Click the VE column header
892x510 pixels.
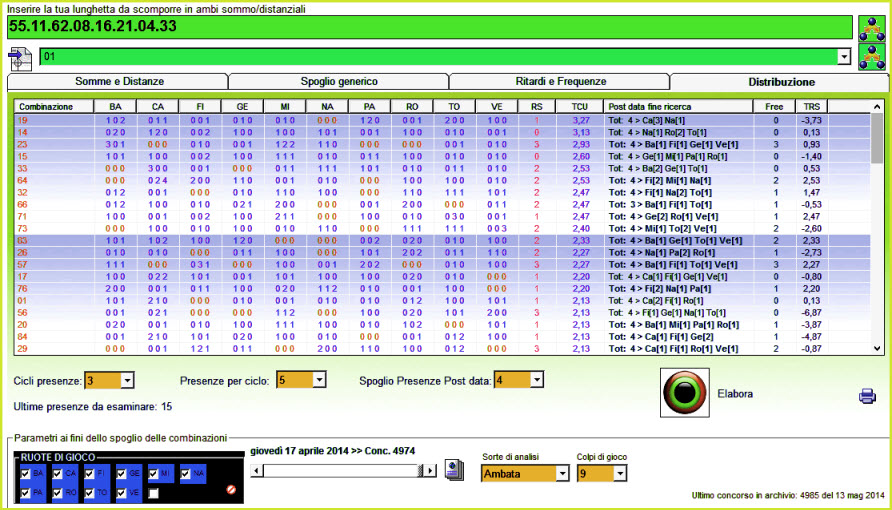[497, 107]
